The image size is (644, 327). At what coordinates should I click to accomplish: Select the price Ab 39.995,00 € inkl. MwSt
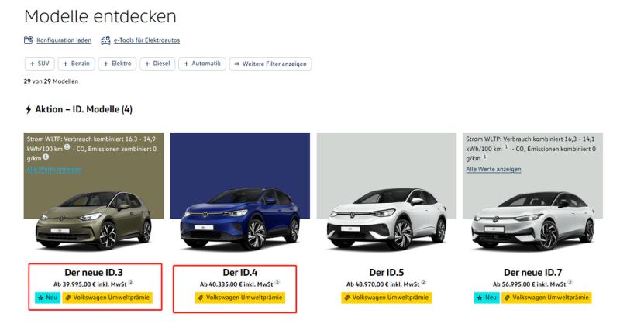pos(91,284)
